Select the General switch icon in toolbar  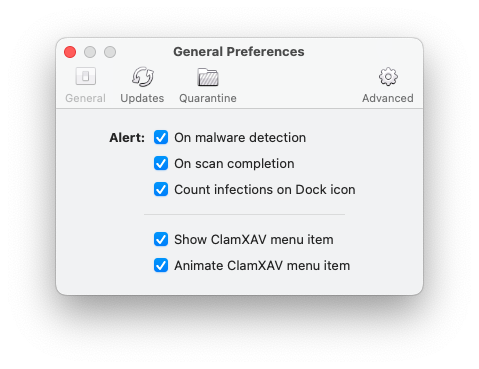pos(86,76)
